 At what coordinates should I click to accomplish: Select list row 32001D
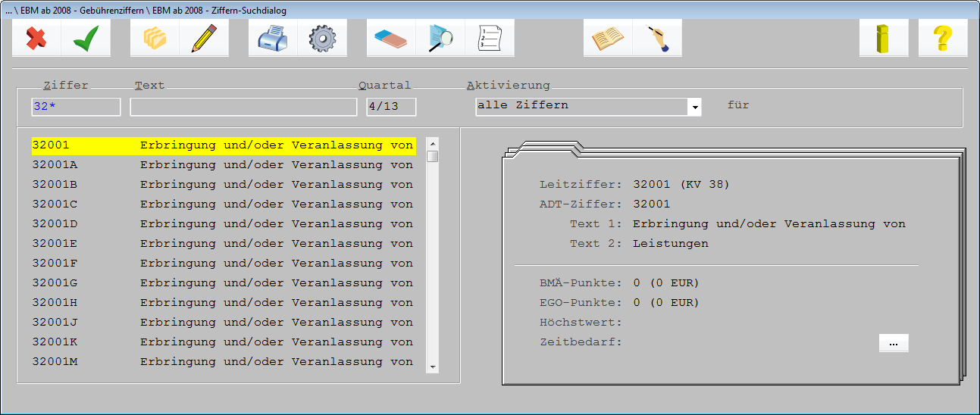[224, 224]
